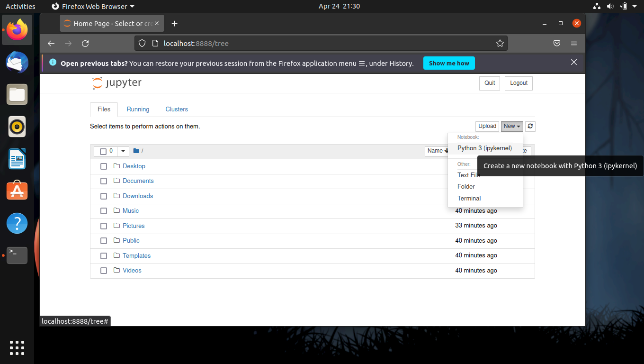Reload the page in Firefox toolbar
Image resolution: width=644 pixels, height=364 pixels.
coord(85,43)
